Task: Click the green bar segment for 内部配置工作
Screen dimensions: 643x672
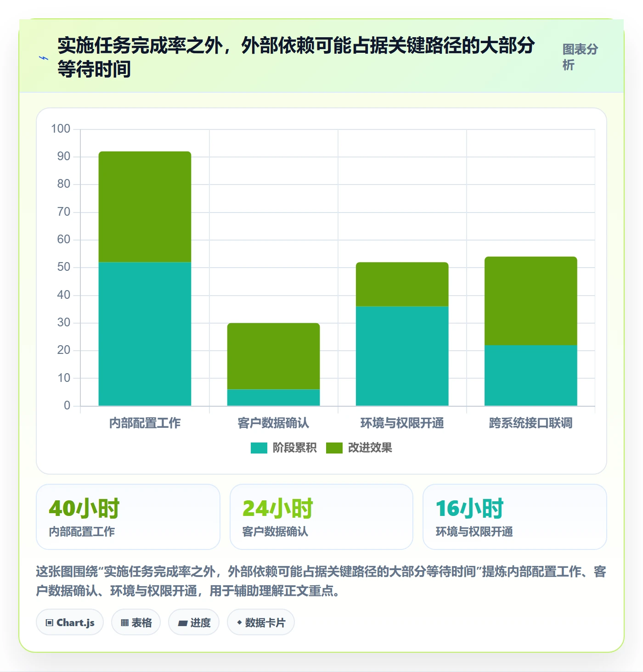Action: pos(145,207)
